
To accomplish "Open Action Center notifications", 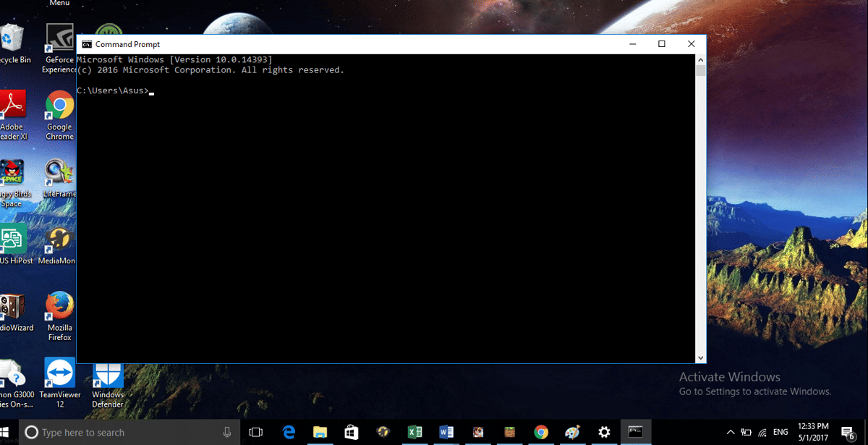I will coord(848,432).
